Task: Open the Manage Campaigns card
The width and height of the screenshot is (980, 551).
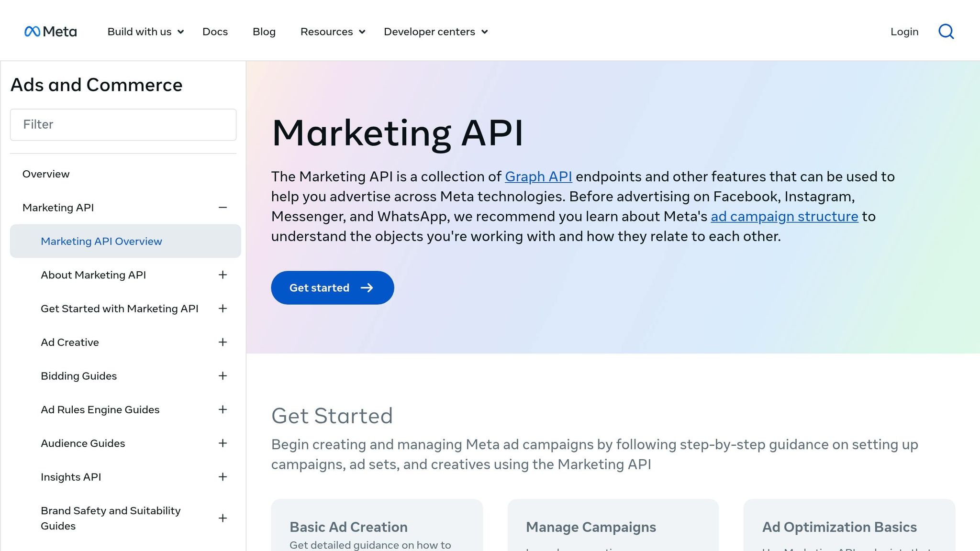Action: pyautogui.click(x=613, y=525)
